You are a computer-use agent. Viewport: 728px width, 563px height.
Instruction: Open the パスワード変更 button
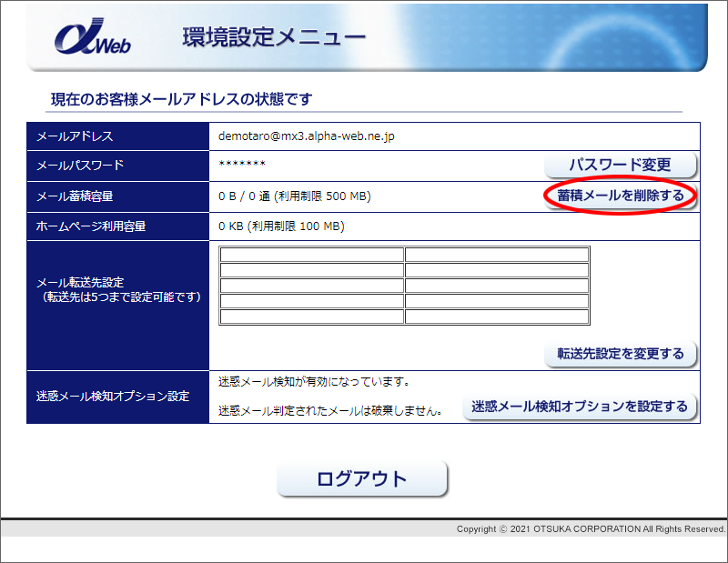coord(621,165)
